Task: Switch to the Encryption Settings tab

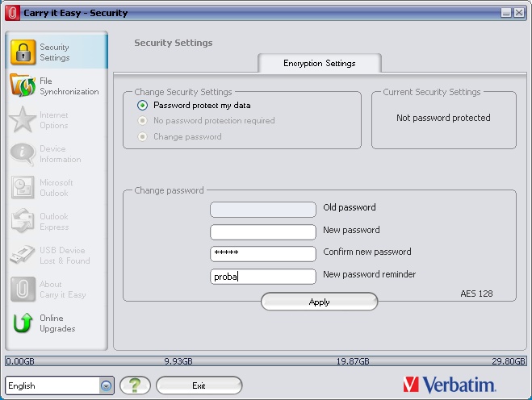Action: pyautogui.click(x=319, y=64)
